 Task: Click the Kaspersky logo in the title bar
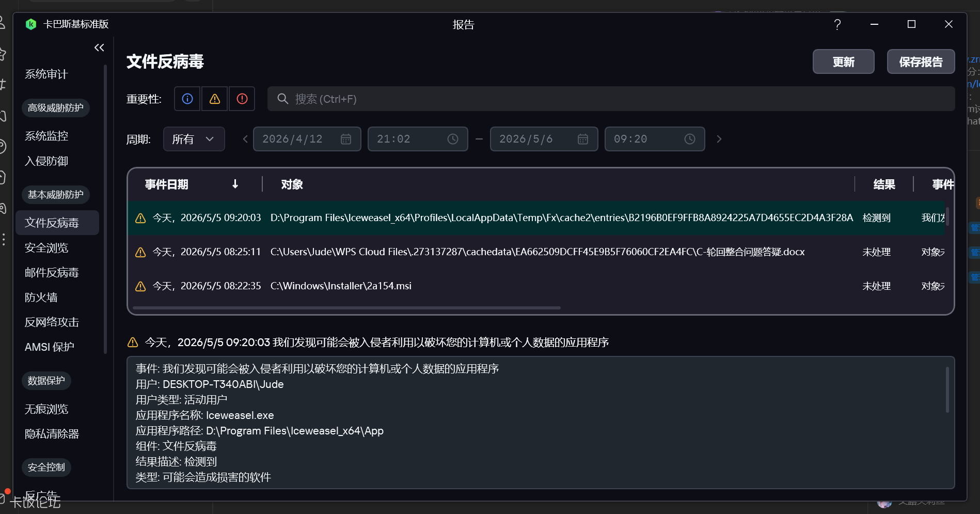point(31,24)
